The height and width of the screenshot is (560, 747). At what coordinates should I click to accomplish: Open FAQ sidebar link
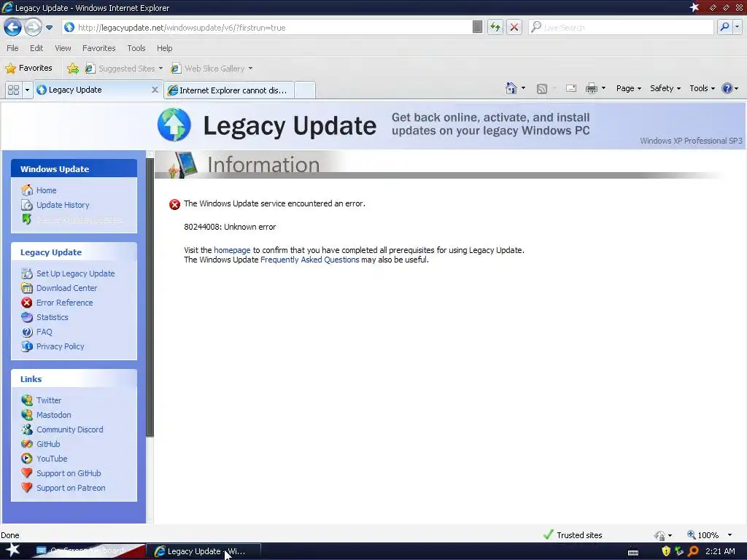(44, 332)
